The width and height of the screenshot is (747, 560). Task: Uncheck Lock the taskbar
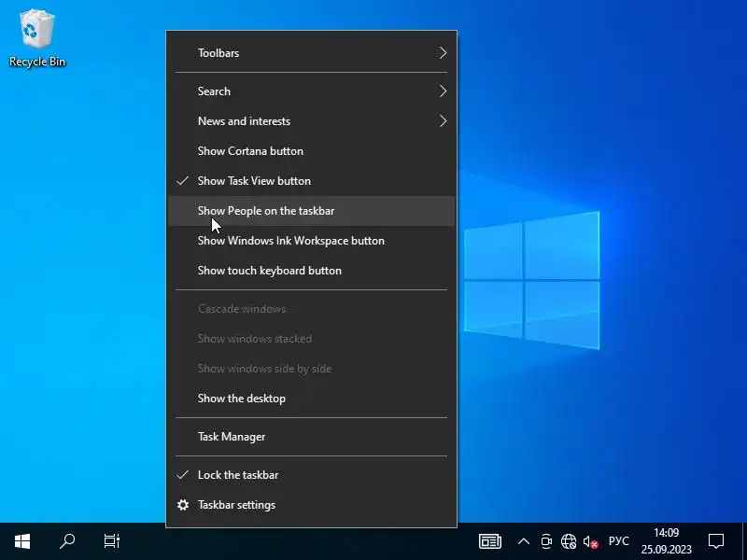point(312,475)
